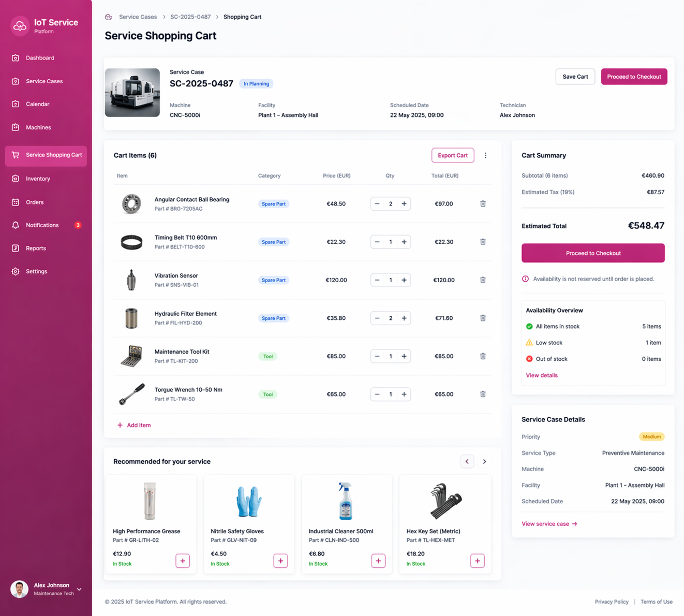Image resolution: width=684 pixels, height=616 pixels.
Task: Increase Maintenance Tool Kit quantity
Action: 404,356
